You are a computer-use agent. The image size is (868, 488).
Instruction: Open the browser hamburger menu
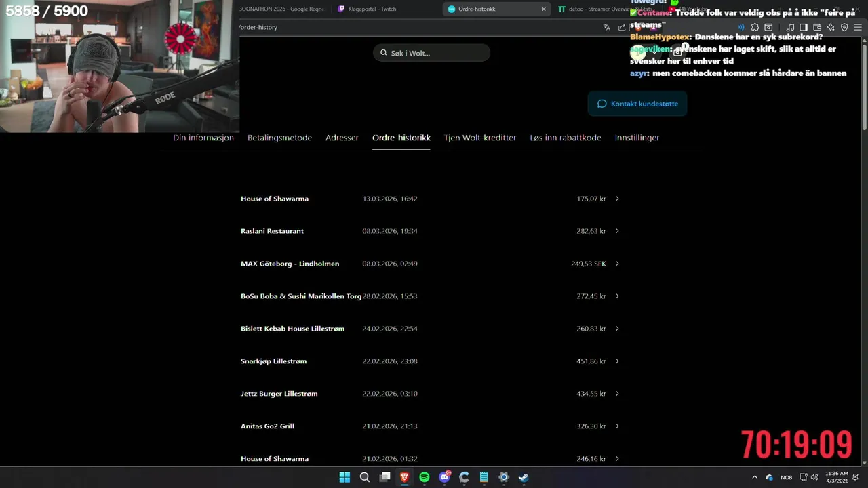(x=858, y=27)
